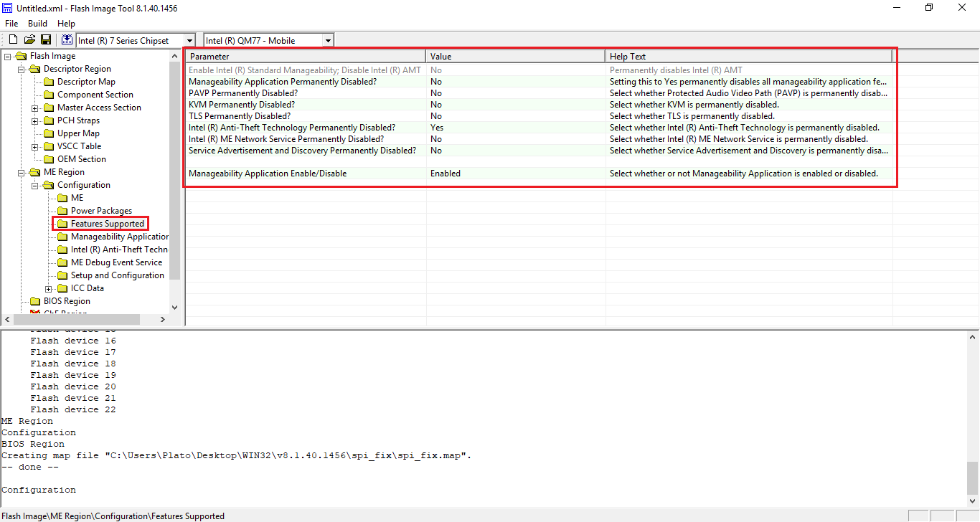Select Manageability Application Permanently Disabled parameter

click(x=540, y=82)
